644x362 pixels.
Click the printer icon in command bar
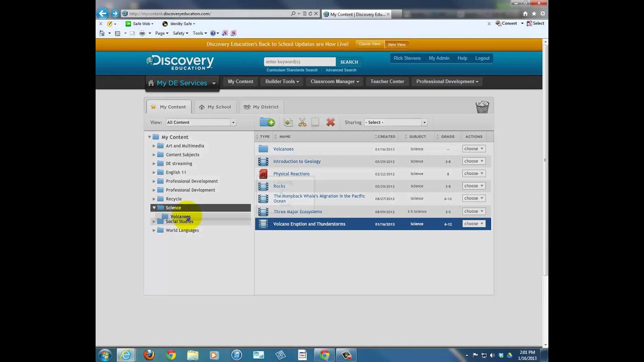[142, 33]
